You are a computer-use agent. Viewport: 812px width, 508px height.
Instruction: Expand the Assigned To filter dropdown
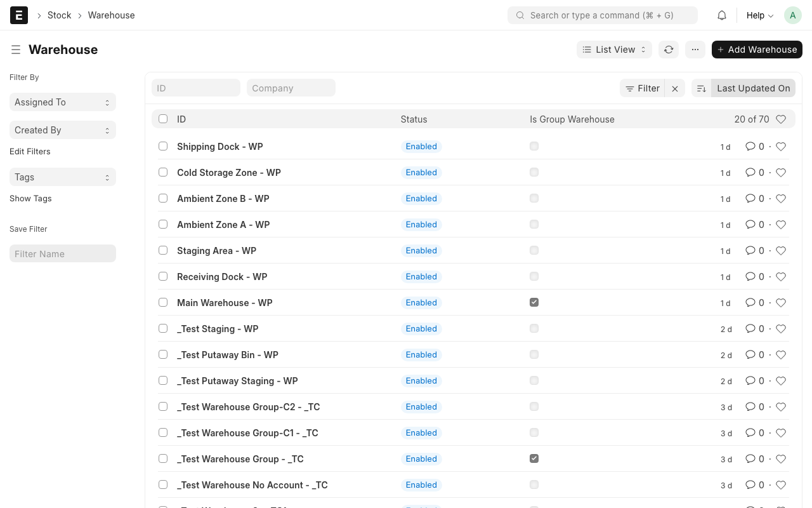click(x=62, y=102)
